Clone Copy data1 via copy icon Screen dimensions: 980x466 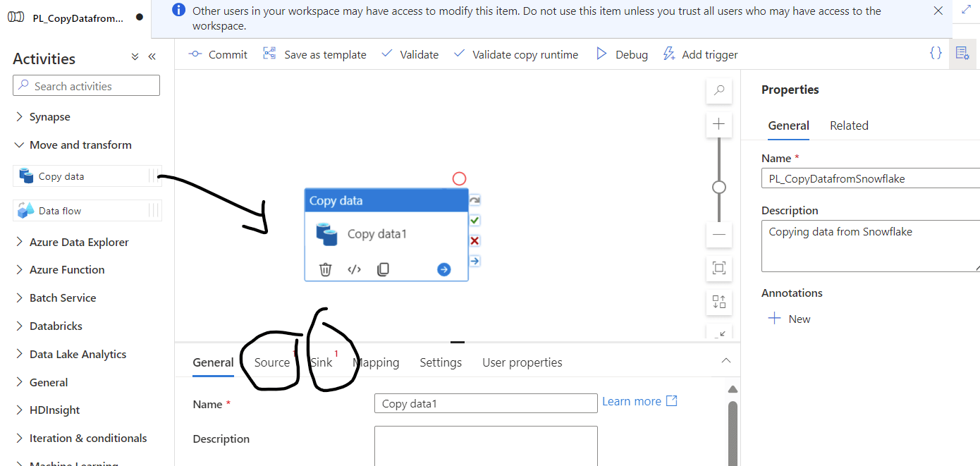click(x=383, y=269)
